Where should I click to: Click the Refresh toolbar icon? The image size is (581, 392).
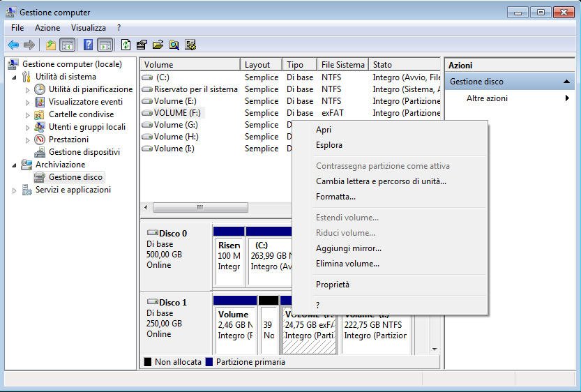tap(126, 45)
